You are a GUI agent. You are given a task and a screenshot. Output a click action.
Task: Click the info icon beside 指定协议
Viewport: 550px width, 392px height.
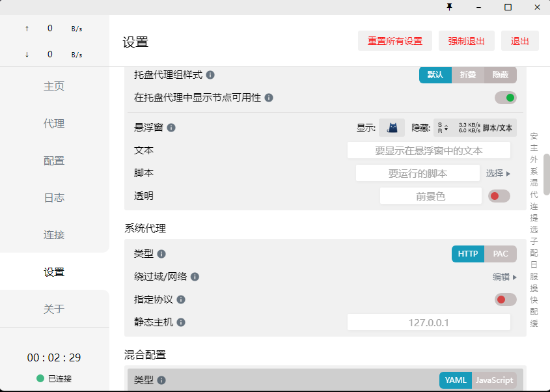tap(181, 300)
